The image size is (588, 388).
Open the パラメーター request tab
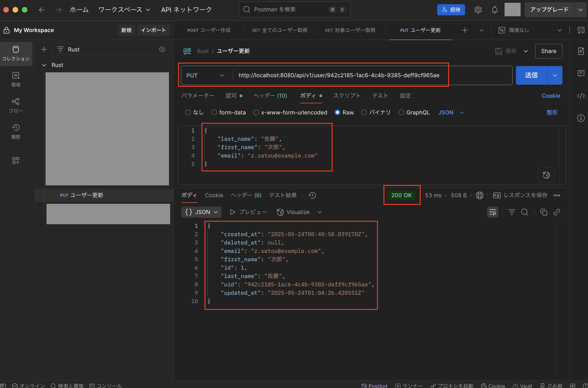point(198,96)
